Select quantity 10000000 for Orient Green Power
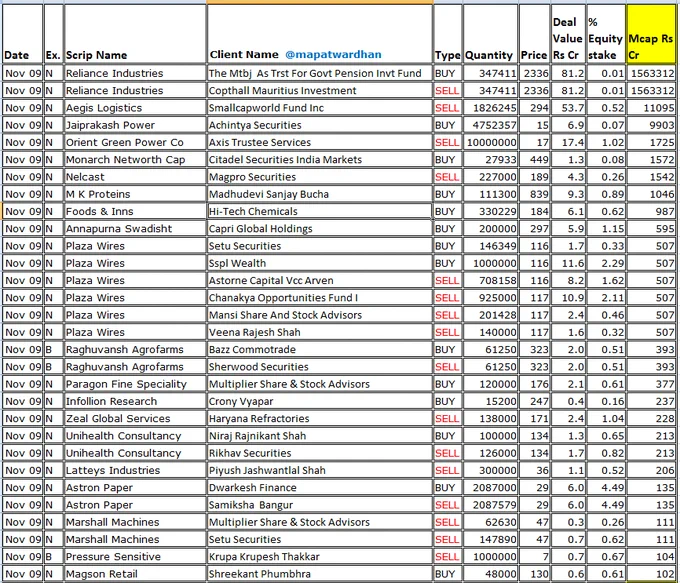The height and width of the screenshot is (583, 680). pyautogui.click(x=490, y=142)
